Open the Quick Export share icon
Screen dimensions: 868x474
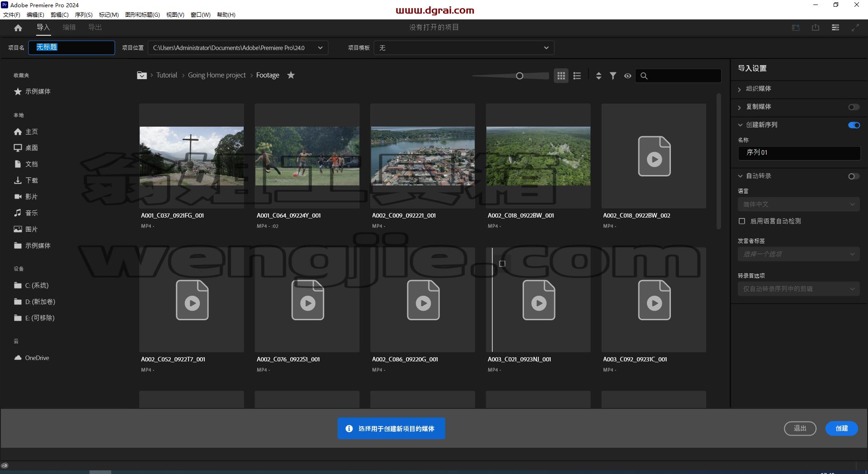click(x=816, y=28)
